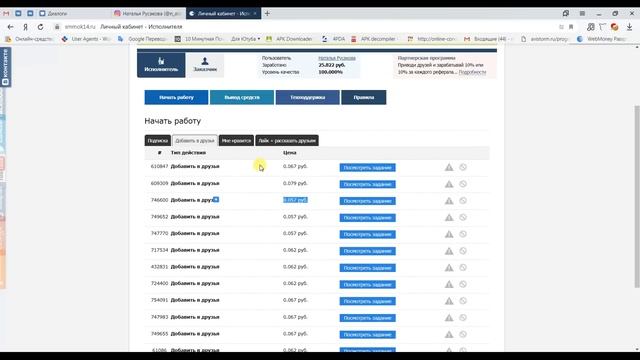Select the 'Добавить в друзья' task tab

(195, 141)
